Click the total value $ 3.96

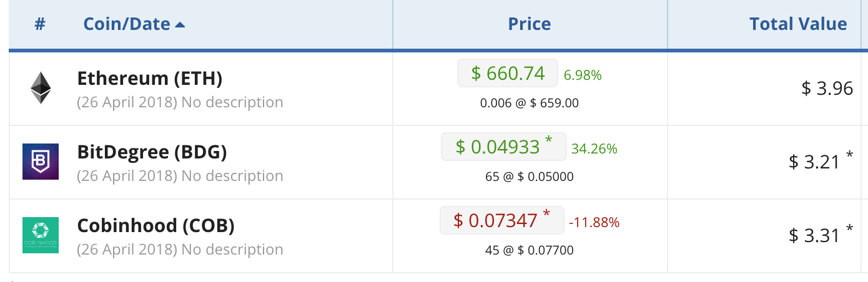pyautogui.click(x=827, y=88)
